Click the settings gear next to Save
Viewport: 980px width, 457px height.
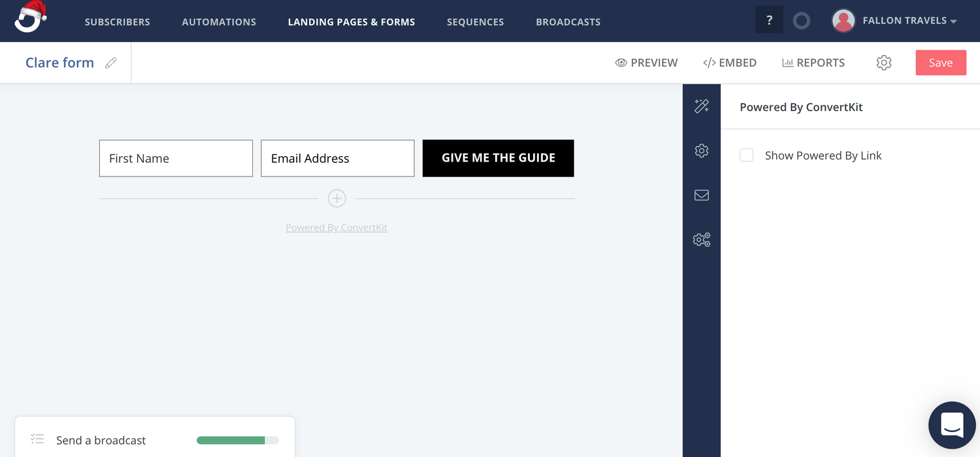pos(884,62)
